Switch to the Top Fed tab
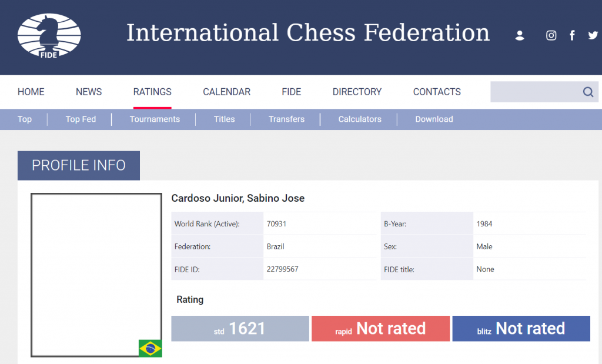 81,119
